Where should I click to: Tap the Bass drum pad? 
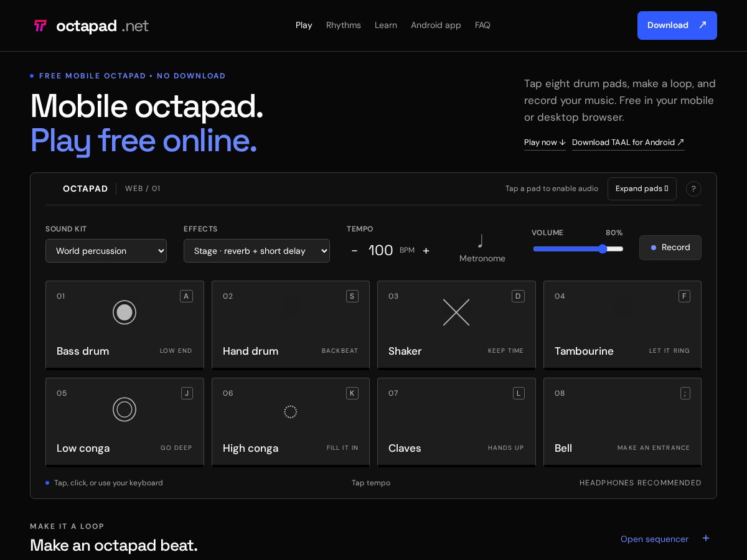coord(125,325)
